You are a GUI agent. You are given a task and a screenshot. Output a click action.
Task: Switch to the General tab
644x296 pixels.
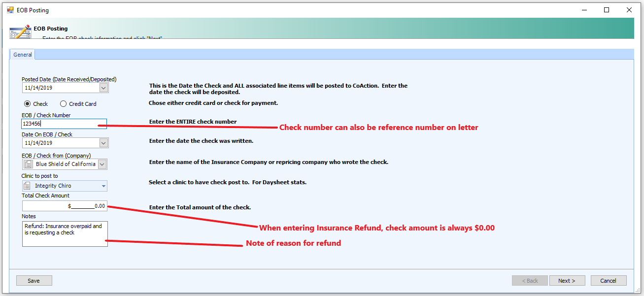[x=23, y=55]
